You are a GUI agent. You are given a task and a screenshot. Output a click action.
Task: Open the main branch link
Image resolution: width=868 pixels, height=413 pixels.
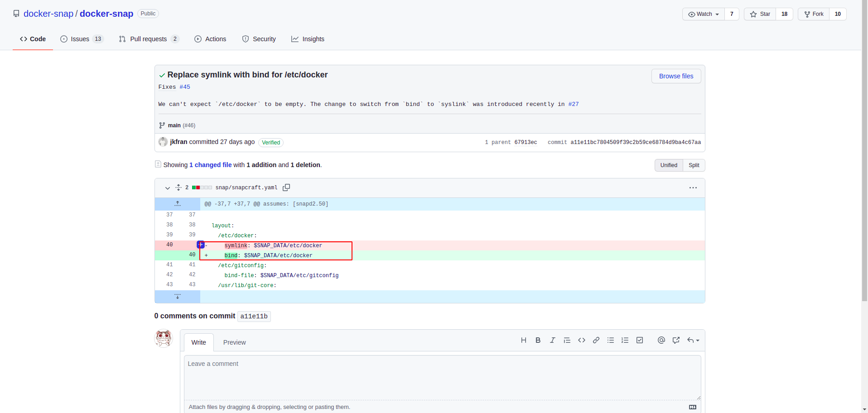click(174, 125)
